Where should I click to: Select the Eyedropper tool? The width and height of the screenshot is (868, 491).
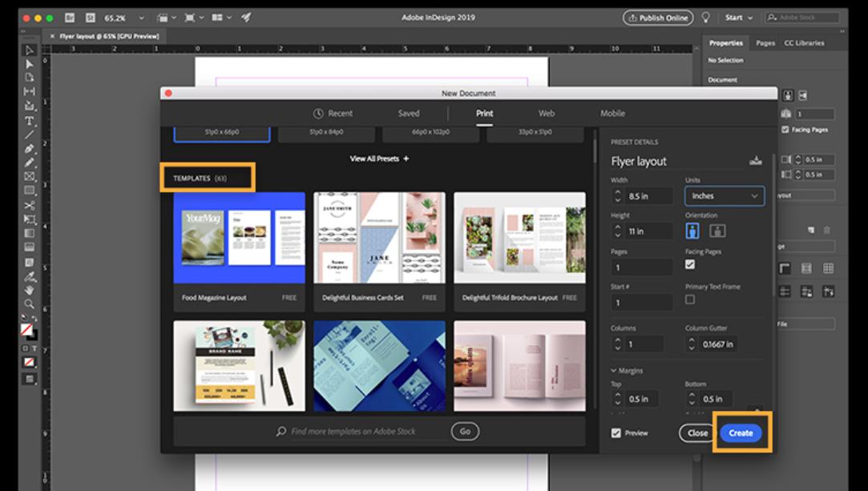pyautogui.click(x=30, y=276)
